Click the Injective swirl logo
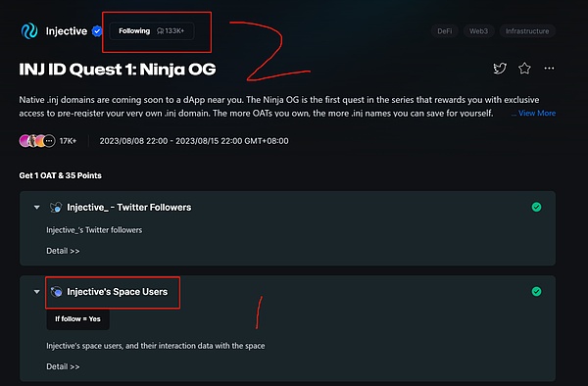The width and height of the screenshot is (588, 386). [29, 31]
